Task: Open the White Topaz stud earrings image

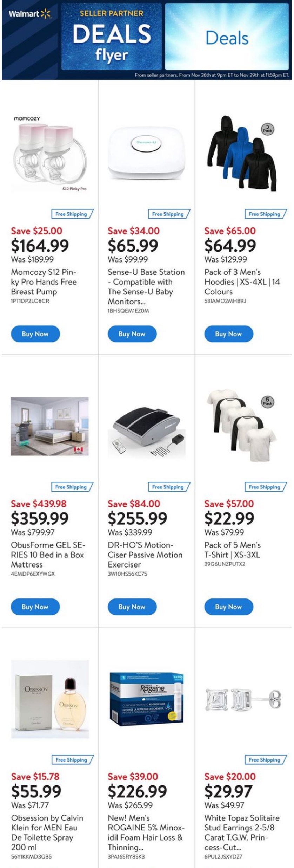Action: (242, 697)
